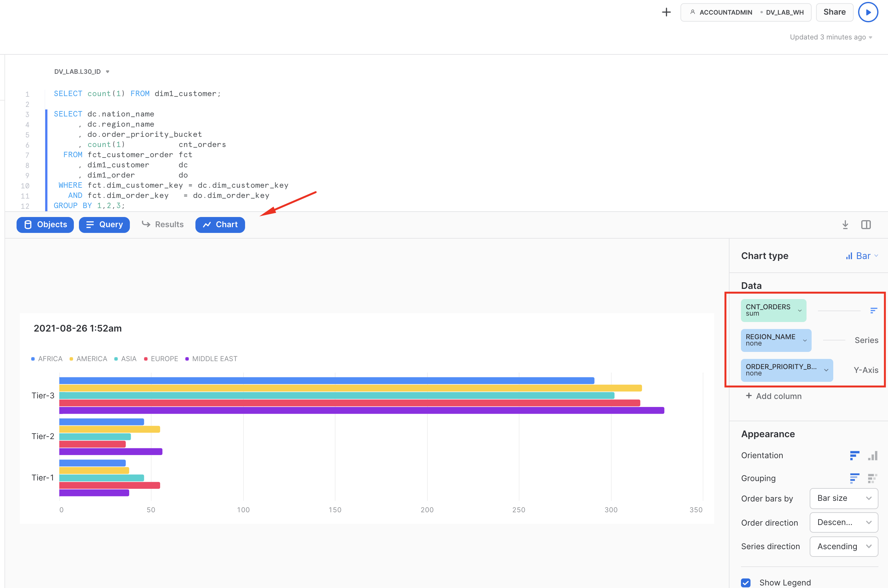Select the horizontal orientation icon
This screenshot has height=588, width=888.
[x=855, y=456]
